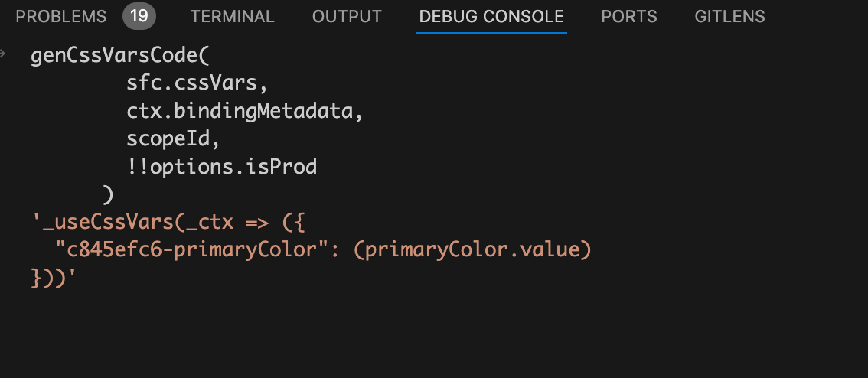
Task: Click the ctx.bindingMetadata argument line
Action: 243,112
